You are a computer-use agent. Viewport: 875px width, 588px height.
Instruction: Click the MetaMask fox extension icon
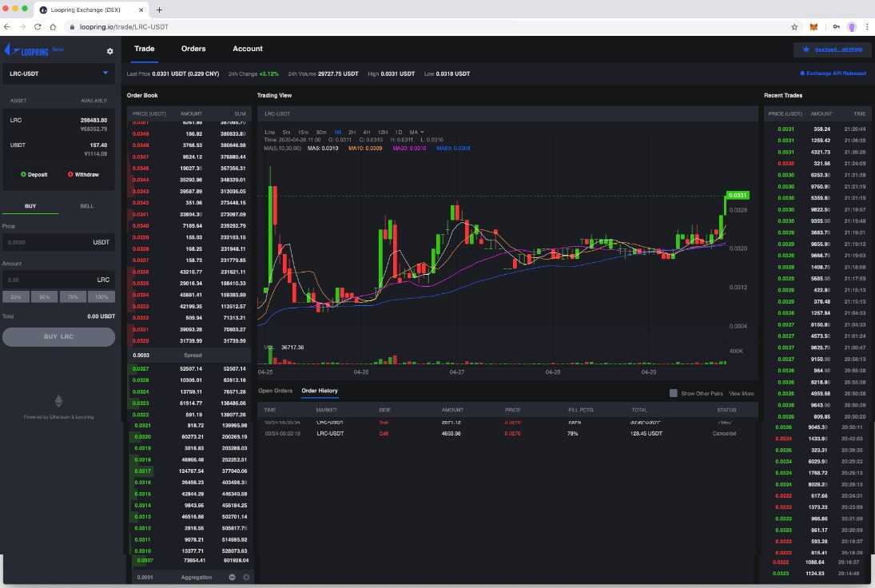click(813, 27)
